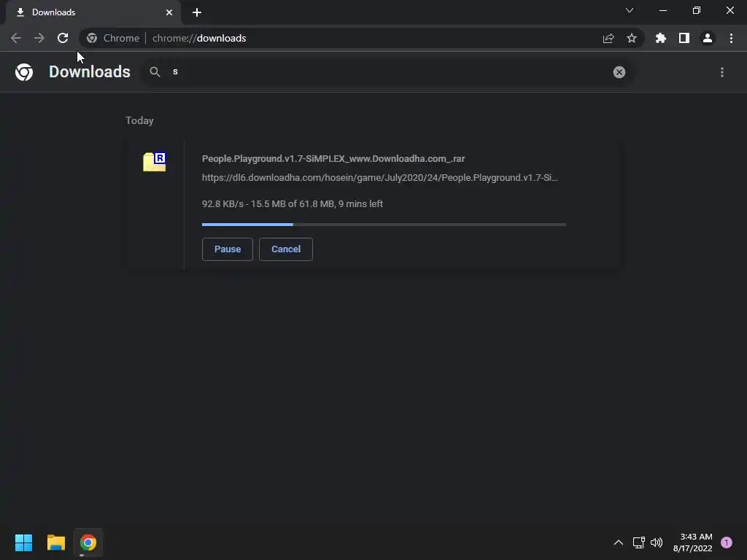Screen dimensions: 747x560
Task: Close the Downloads tab
Action: click(x=169, y=12)
